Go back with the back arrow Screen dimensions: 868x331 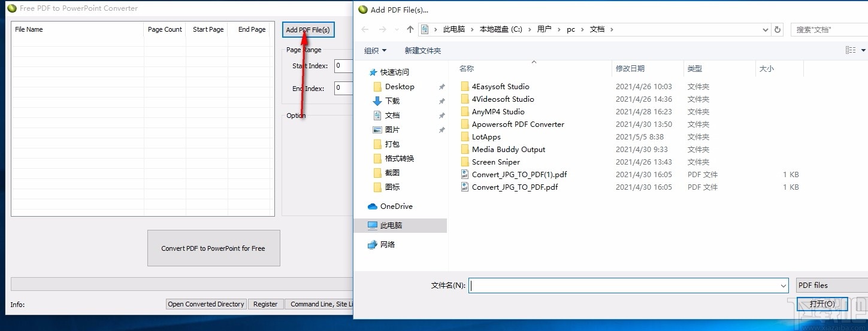[x=365, y=29]
